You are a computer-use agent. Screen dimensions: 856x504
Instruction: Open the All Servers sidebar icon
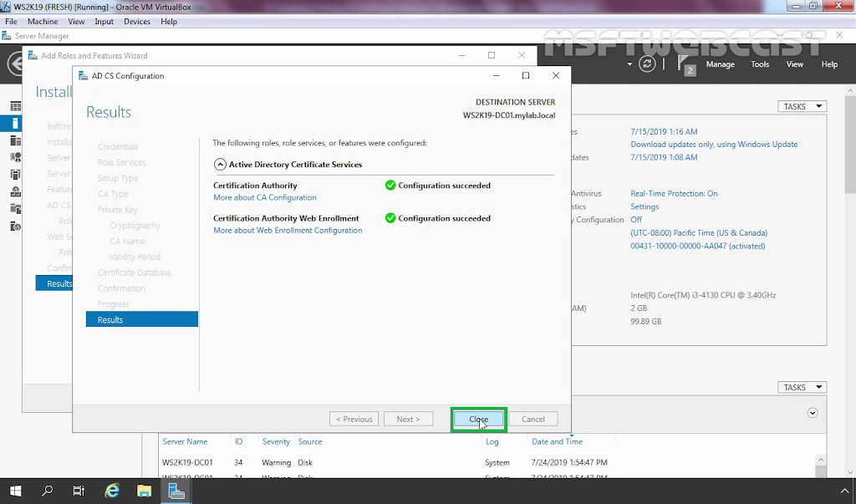point(15,140)
